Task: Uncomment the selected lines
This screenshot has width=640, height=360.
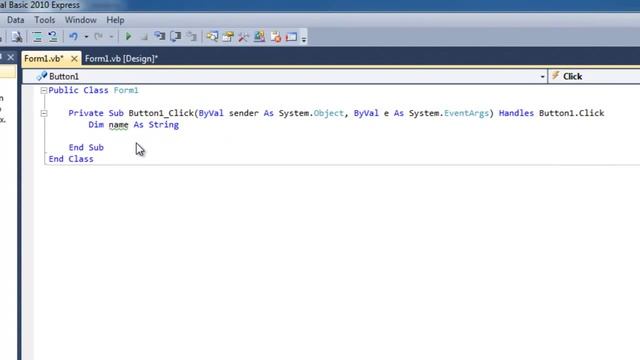Action: coord(53,37)
